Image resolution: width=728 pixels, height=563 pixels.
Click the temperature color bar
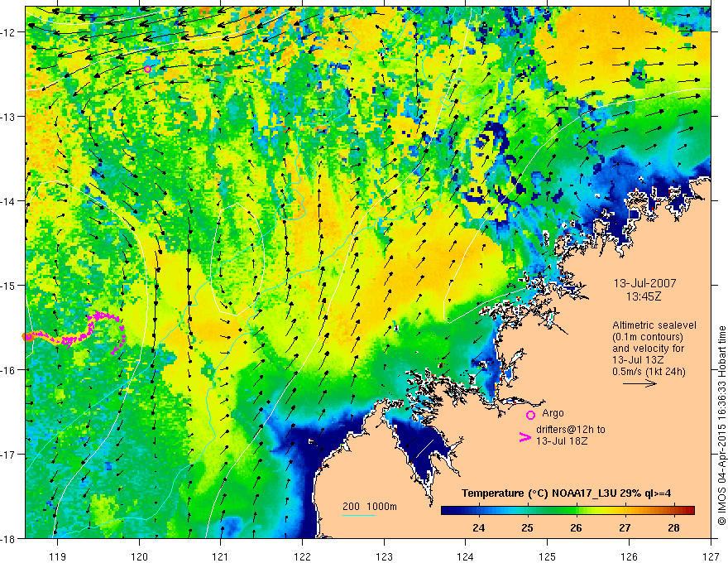coord(568,511)
